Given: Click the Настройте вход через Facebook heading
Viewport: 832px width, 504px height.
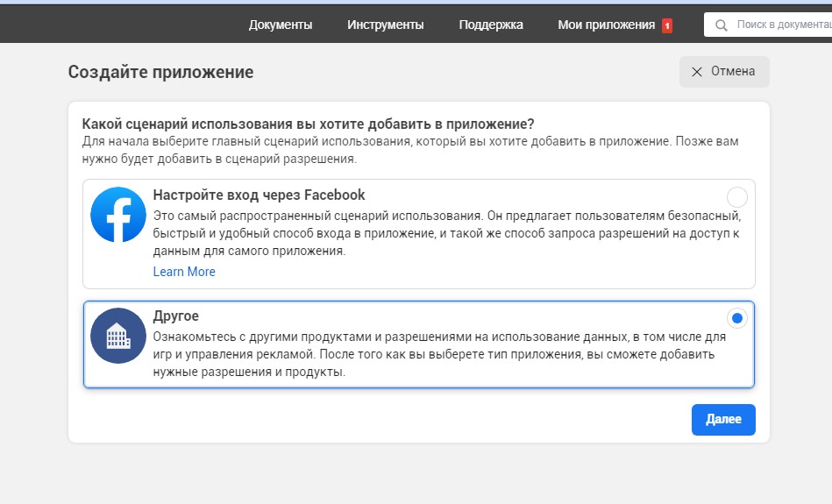Looking at the screenshot, I should [259, 195].
